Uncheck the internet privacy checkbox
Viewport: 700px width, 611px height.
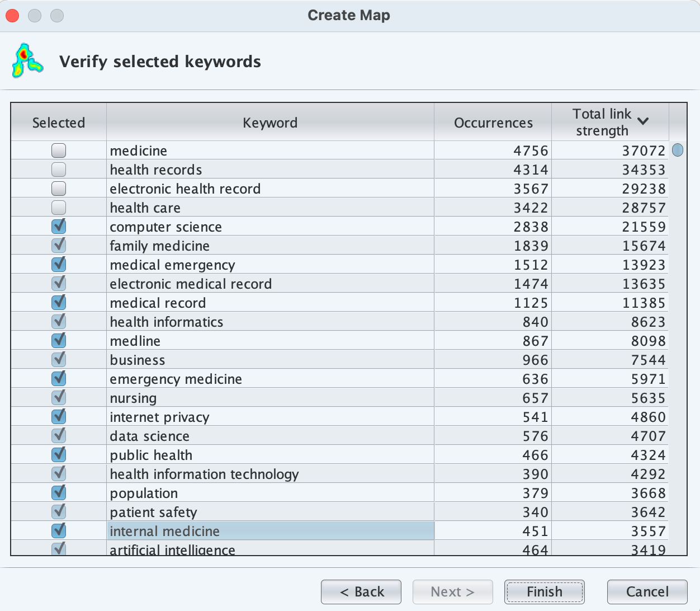(59, 417)
